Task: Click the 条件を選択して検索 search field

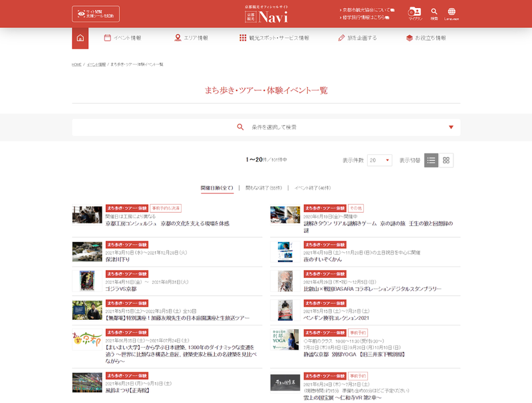Action: (x=266, y=127)
